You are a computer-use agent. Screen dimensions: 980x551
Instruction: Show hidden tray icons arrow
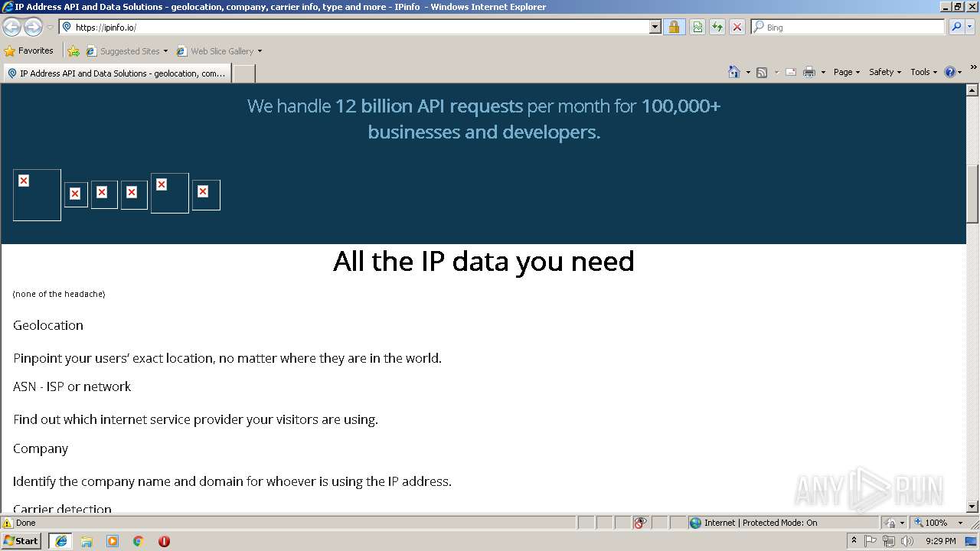coord(854,541)
